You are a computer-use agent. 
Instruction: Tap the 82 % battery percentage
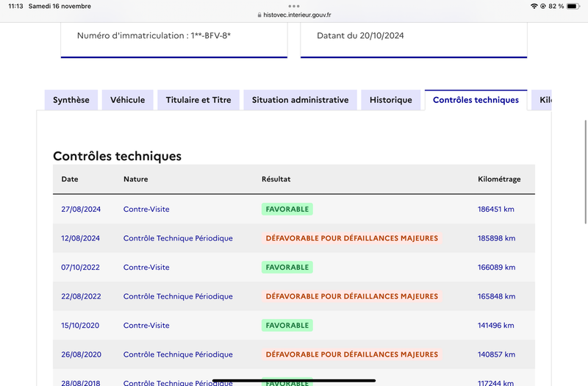pyautogui.click(x=556, y=6)
